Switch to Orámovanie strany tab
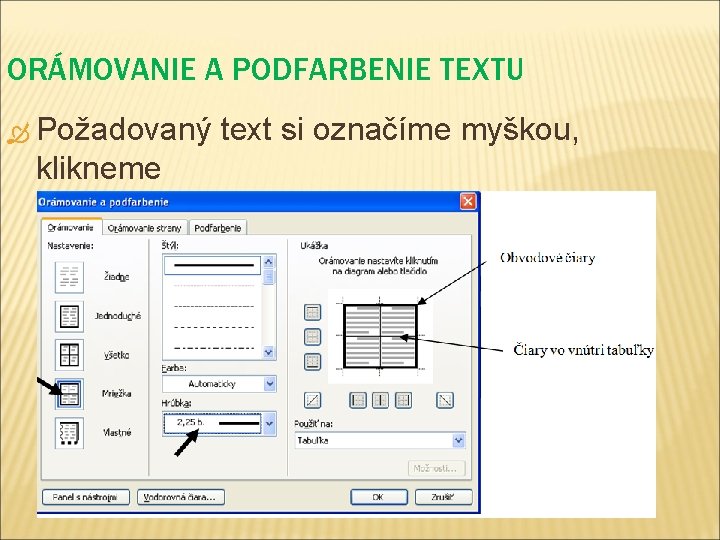Image resolution: width=720 pixels, height=540 pixels. coord(144,228)
